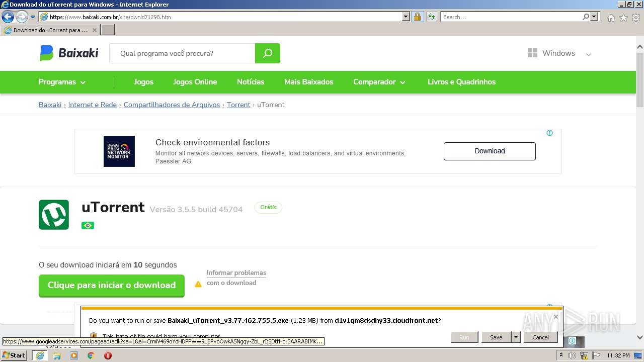Click the Action Center flag tray icon

(596, 355)
